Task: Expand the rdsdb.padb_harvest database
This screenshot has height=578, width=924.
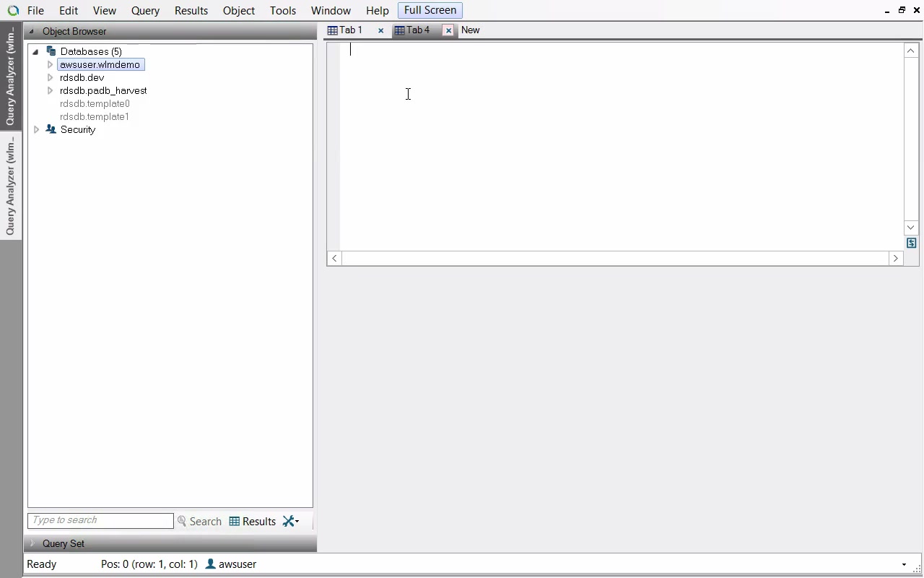Action: [x=50, y=90]
